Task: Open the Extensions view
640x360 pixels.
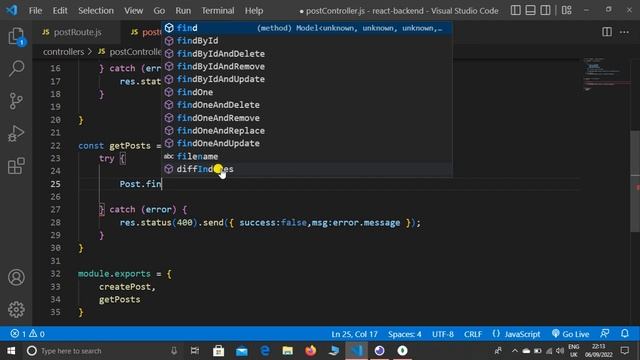Action: [16, 166]
